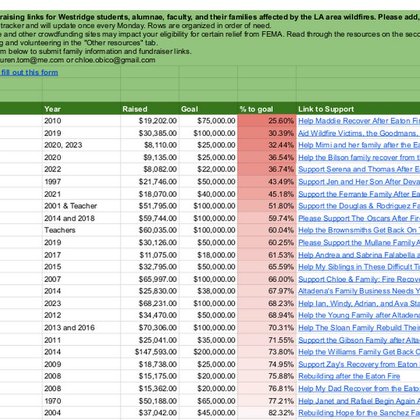This screenshot has height=420, width=420.
Task: Open Support Jen and Her Son link
Action: pos(359,182)
